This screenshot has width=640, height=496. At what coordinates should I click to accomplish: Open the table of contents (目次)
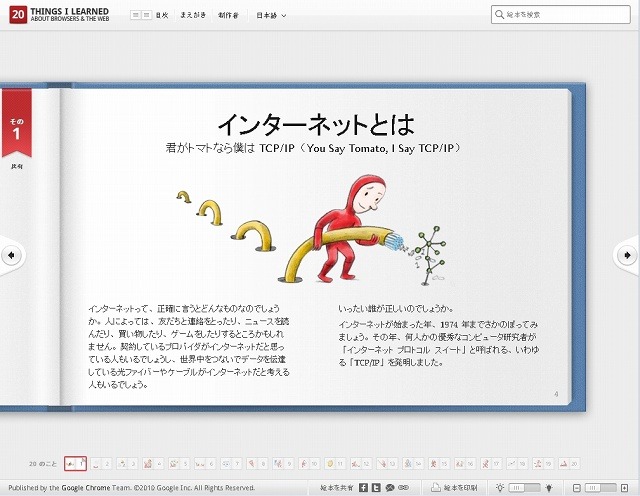click(149, 15)
